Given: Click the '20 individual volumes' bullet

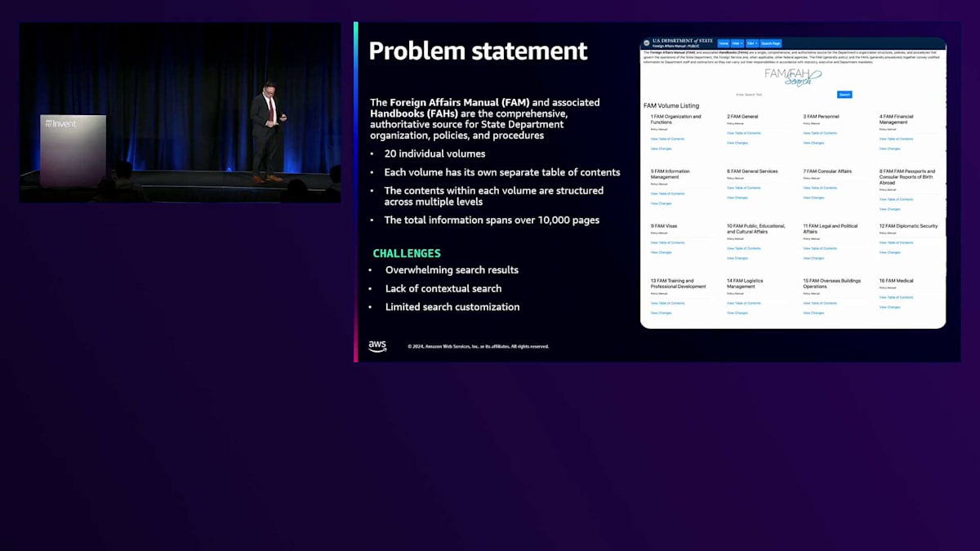Looking at the screenshot, I should 435,153.
